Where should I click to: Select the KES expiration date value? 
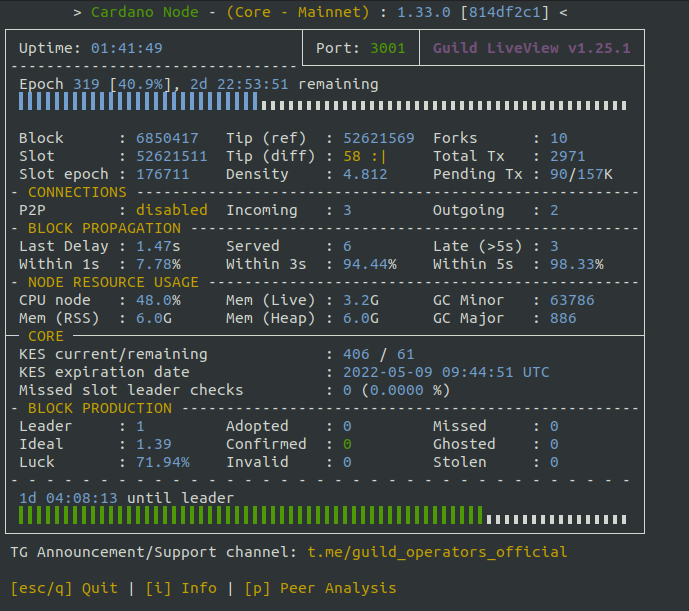coord(446,372)
